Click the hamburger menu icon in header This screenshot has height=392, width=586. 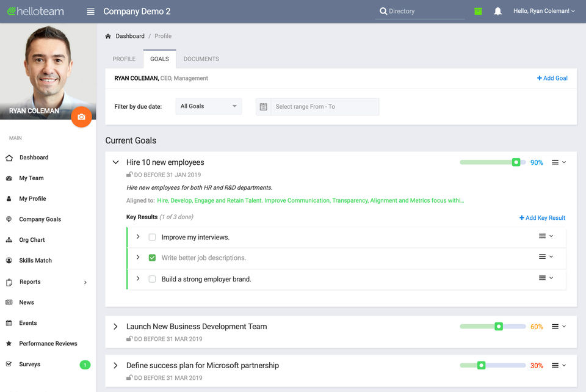[90, 12]
